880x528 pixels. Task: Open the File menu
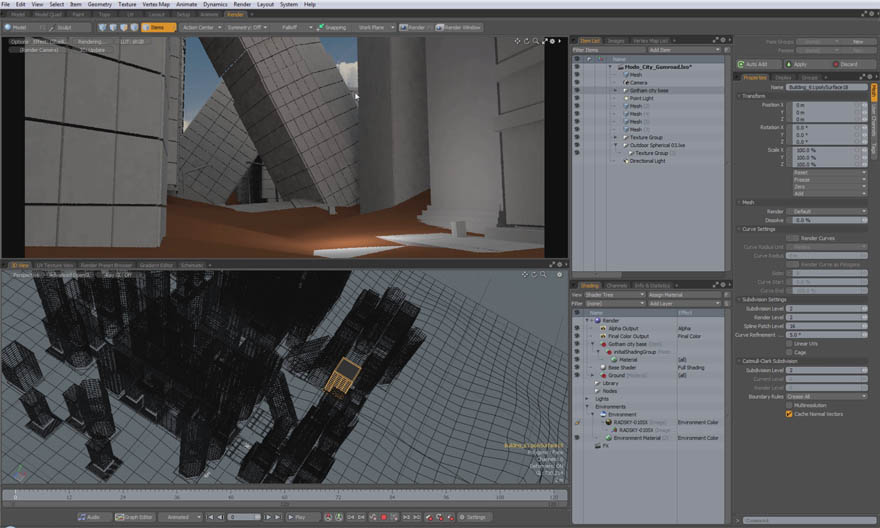[x=6, y=4]
